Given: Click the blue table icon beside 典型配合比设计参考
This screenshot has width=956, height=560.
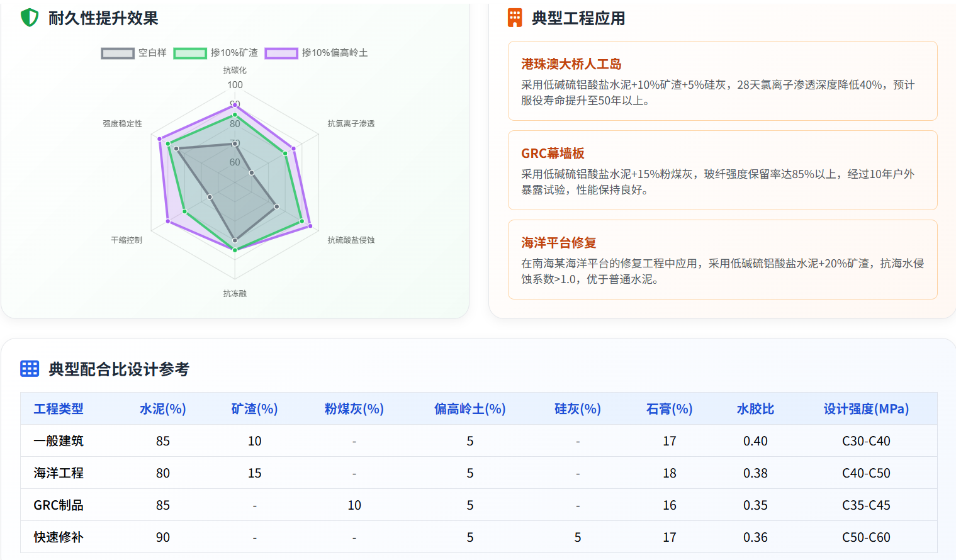Looking at the screenshot, I should pyautogui.click(x=30, y=369).
